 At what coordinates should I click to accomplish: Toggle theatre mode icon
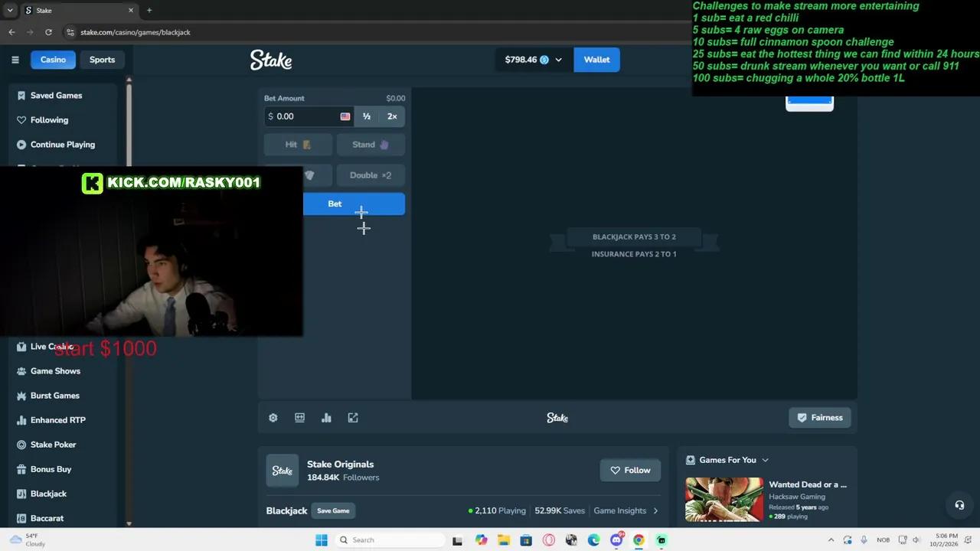pyautogui.click(x=299, y=418)
